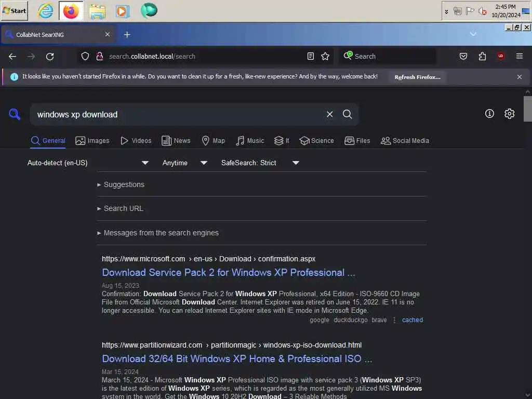The image size is (532, 399).
Task: Open Internet Explorer from the taskbar
Action: tap(46, 11)
